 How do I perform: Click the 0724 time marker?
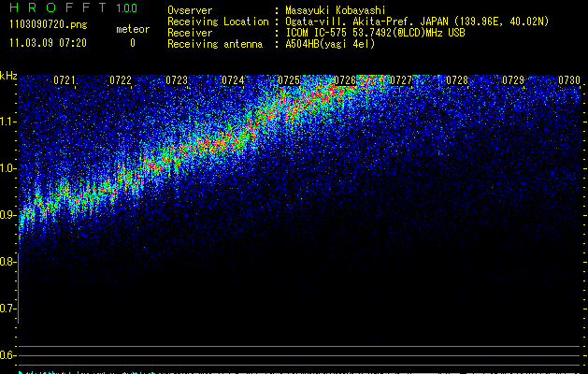click(233, 80)
